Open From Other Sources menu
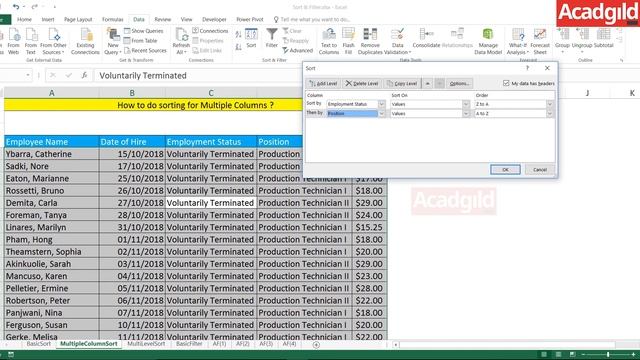This screenshot has height=360, width=640. [x=53, y=41]
